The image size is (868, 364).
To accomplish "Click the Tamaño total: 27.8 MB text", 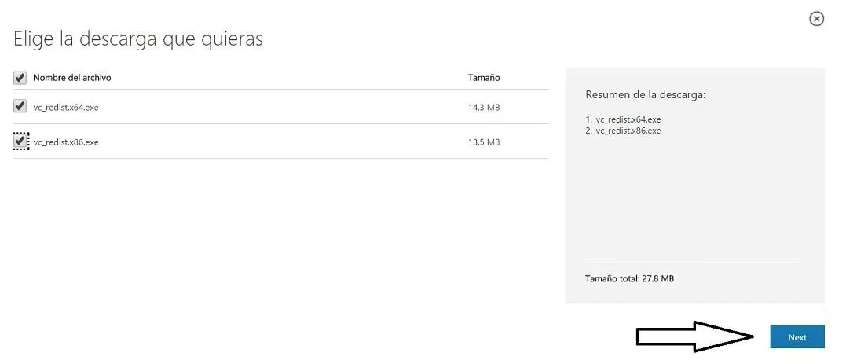I will click(629, 278).
